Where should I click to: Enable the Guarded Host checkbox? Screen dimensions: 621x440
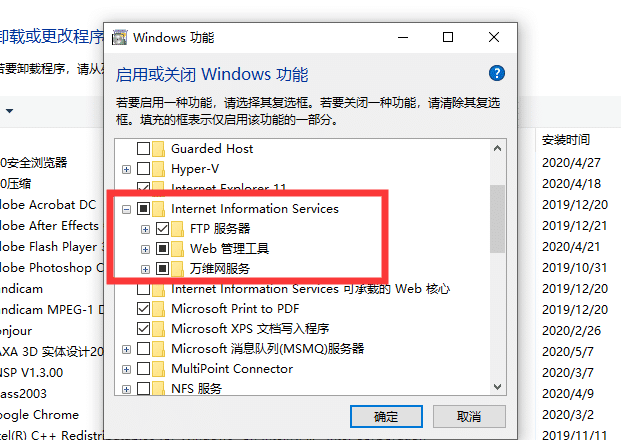(x=143, y=149)
